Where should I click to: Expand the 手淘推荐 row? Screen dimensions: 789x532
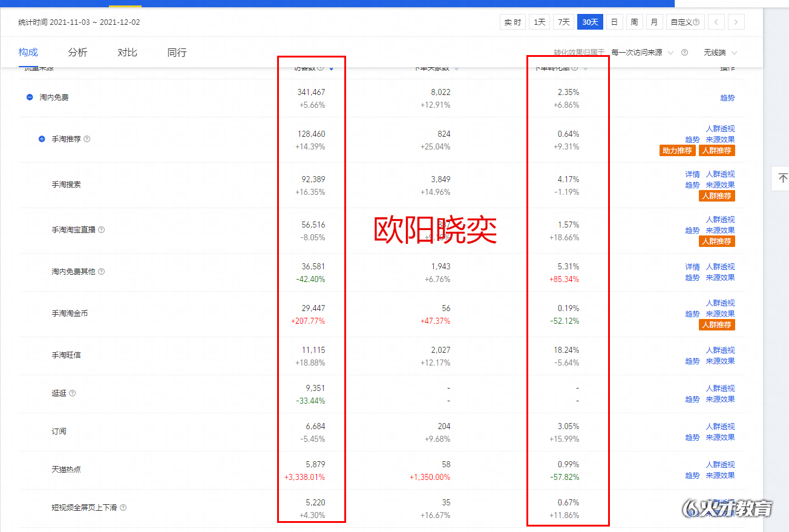42,139
